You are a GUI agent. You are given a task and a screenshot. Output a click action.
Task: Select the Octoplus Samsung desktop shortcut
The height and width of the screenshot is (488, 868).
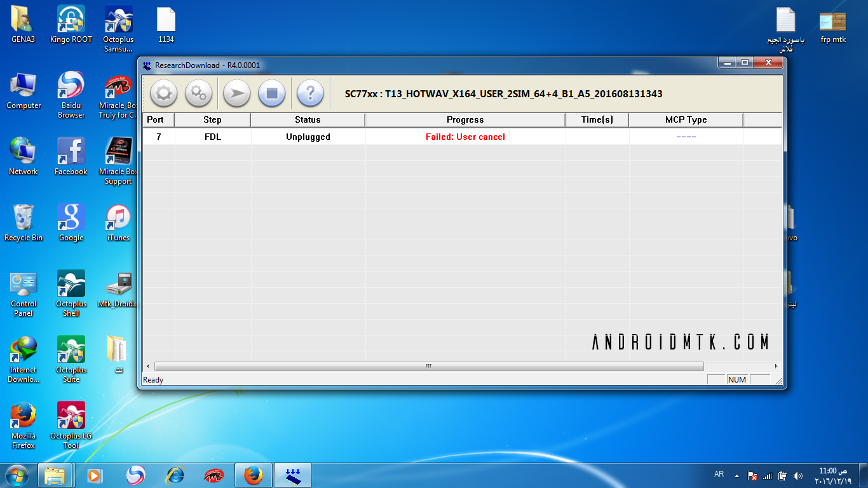[118, 29]
